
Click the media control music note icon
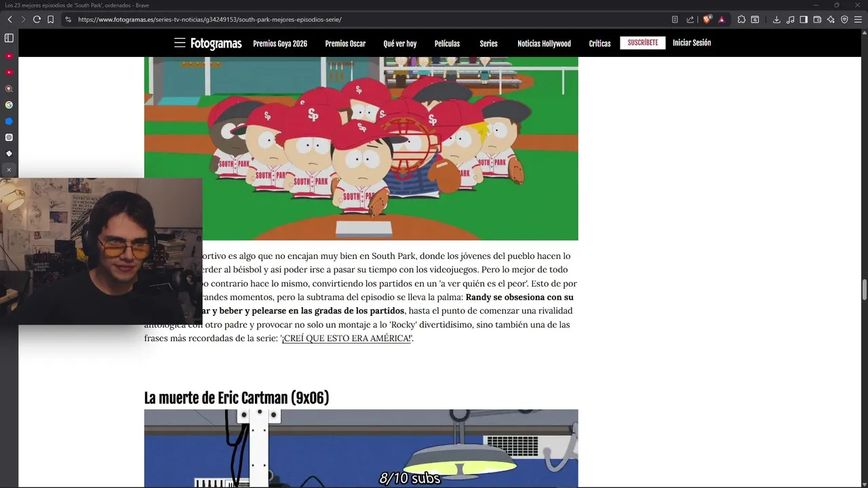(790, 20)
